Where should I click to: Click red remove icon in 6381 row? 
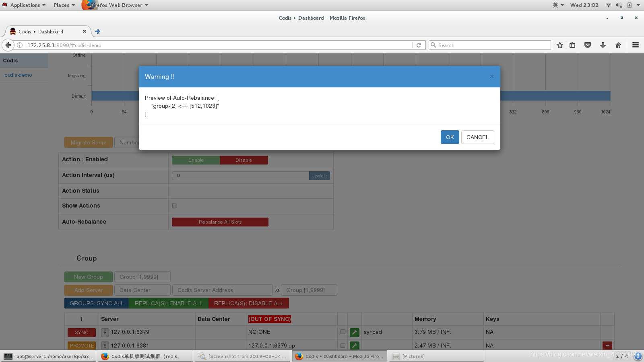607,346
